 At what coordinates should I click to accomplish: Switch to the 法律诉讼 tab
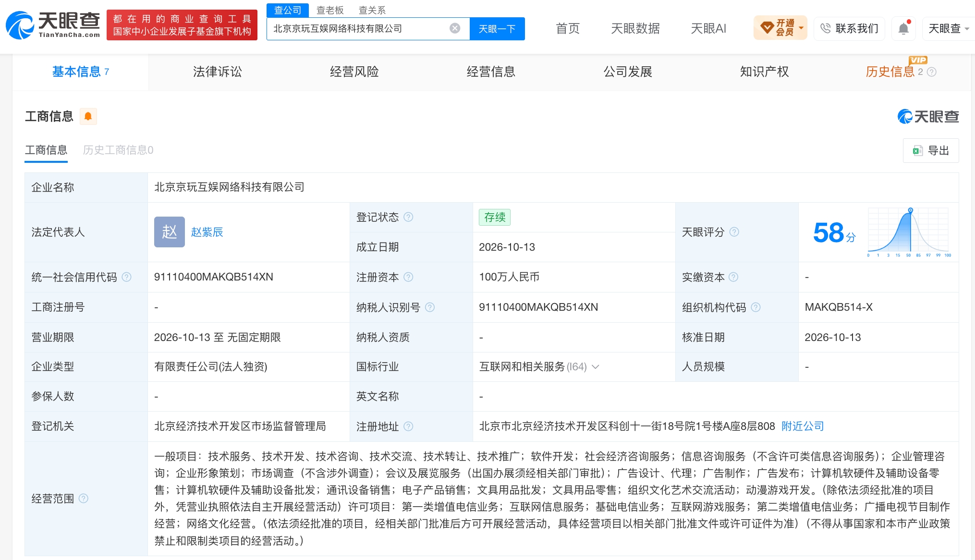click(x=217, y=72)
